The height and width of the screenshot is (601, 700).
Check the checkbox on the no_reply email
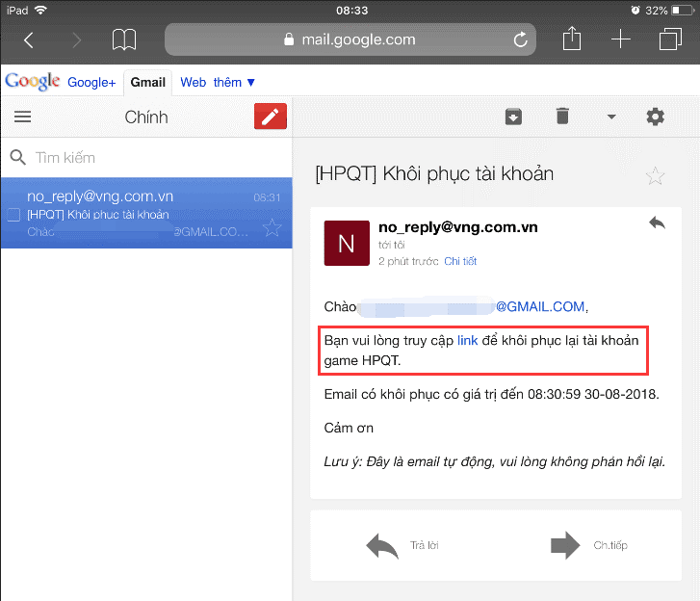coord(13,214)
